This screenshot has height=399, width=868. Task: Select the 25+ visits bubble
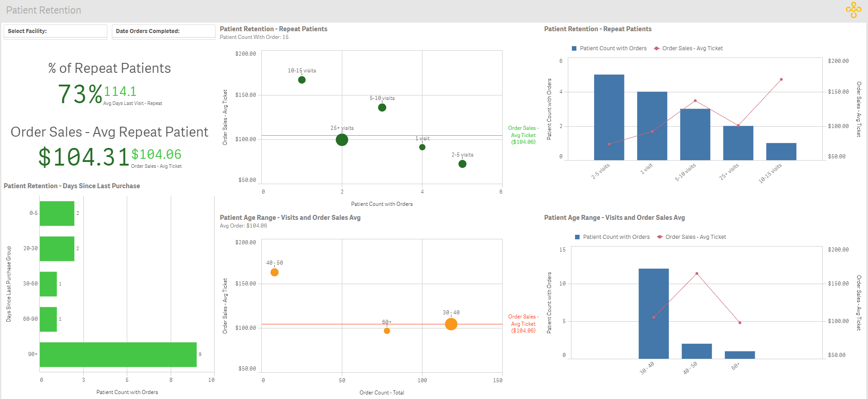342,140
